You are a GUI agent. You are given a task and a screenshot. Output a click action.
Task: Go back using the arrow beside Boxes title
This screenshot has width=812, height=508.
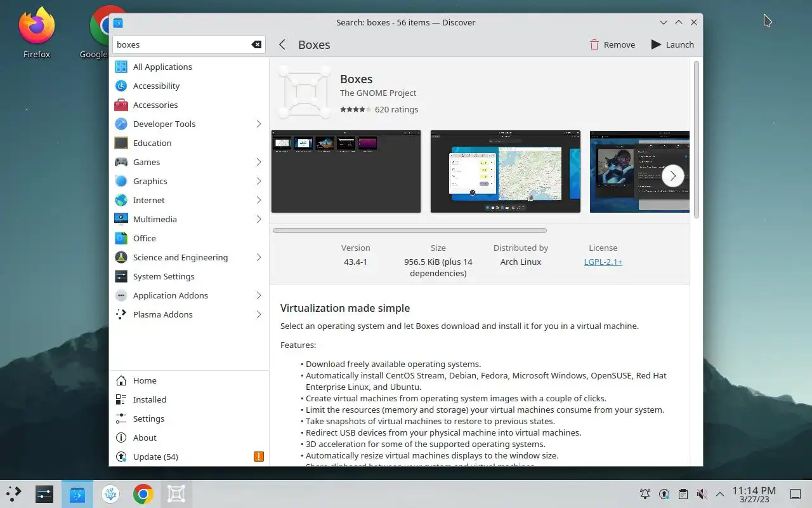point(282,44)
